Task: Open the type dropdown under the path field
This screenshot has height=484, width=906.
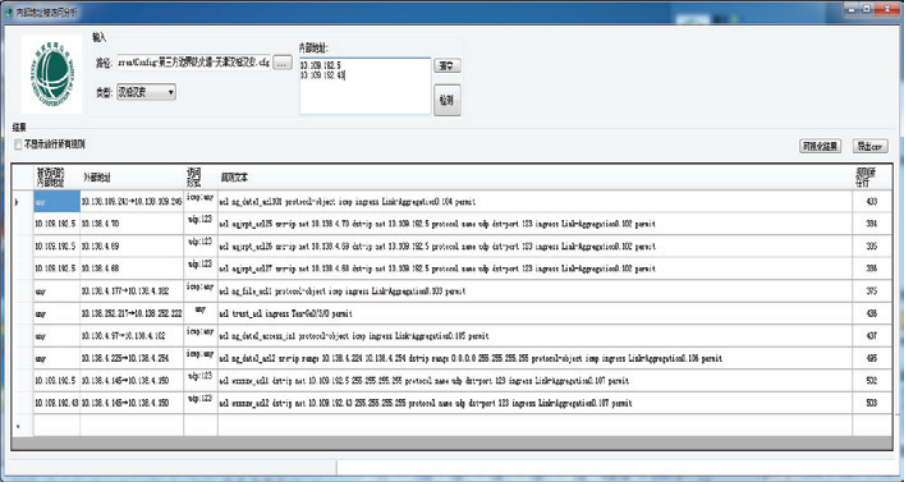Action: coord(147,92)
